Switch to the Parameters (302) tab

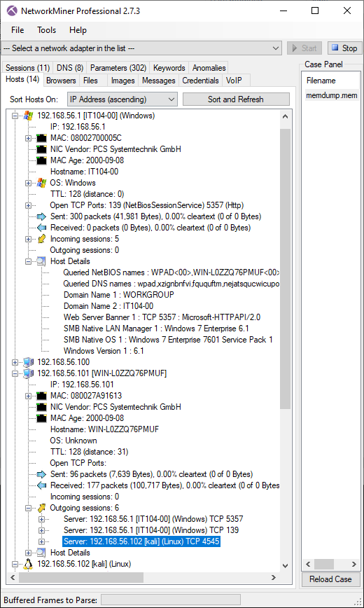[118, 68]
